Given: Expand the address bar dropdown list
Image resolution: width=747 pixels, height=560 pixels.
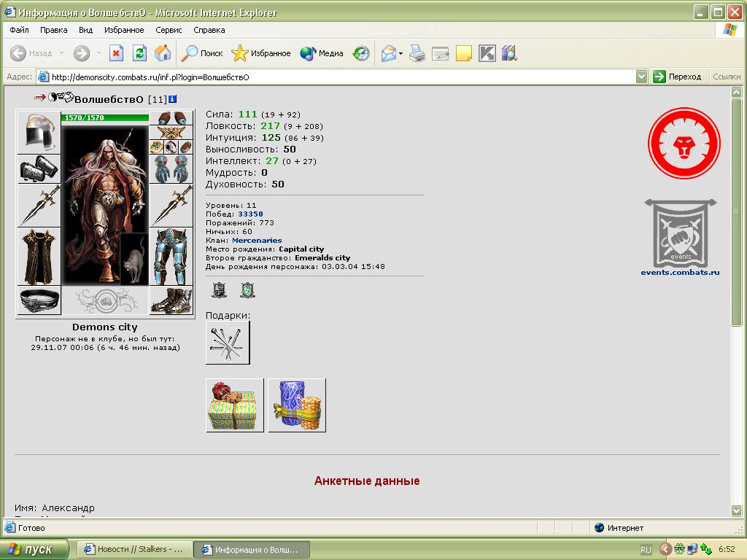Looking at the screenshot, I should [642, 77].
